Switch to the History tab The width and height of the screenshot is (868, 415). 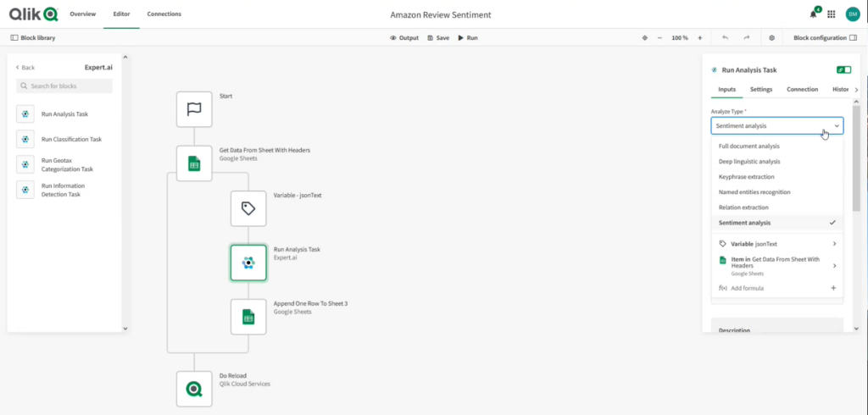pyautogui.click(x=840, y=89)
